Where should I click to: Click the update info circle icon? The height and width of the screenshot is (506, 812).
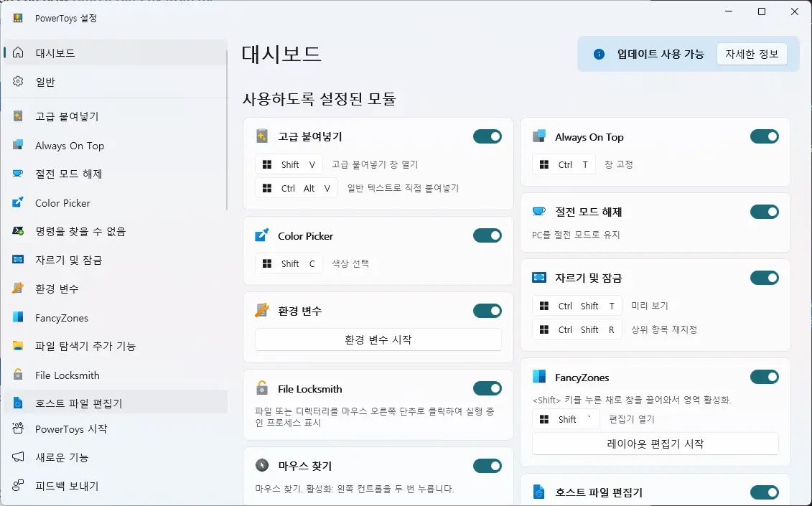(599, 54)
